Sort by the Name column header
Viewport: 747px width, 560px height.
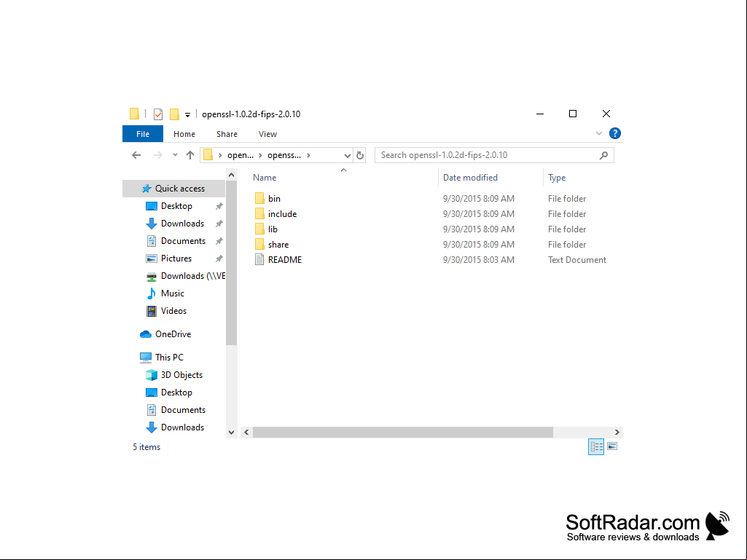[x=265, y=177]
